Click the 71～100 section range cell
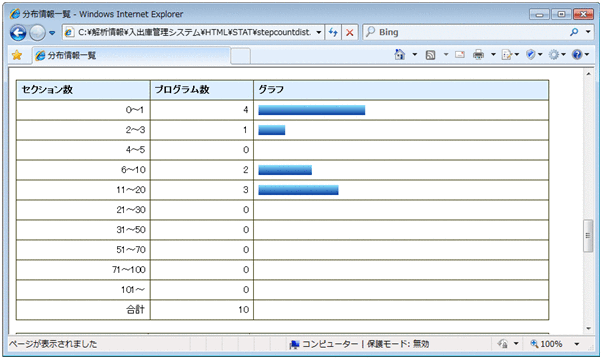Screen dimensions: 603x360 pos(83,270)
